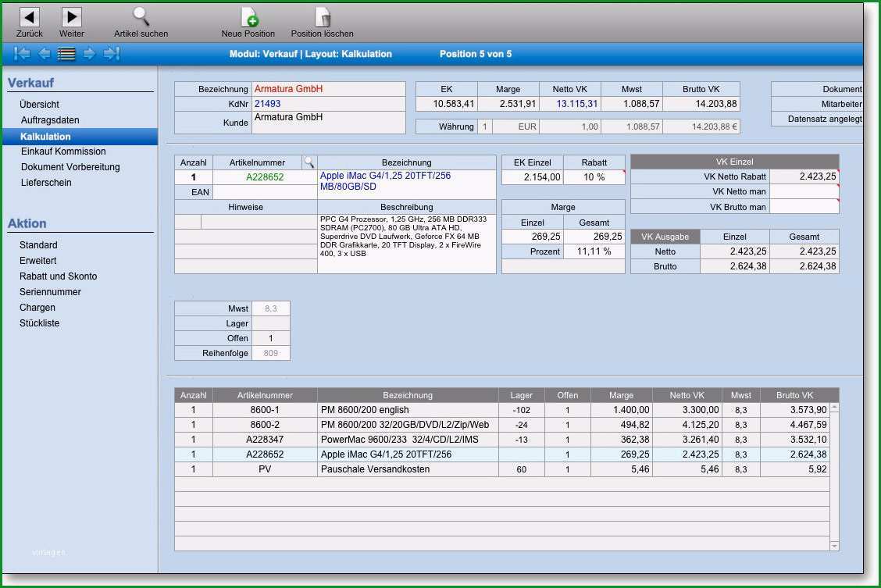Choose Standard action
The width and height of the screenshot is (881, 588).
coord(38,245)
